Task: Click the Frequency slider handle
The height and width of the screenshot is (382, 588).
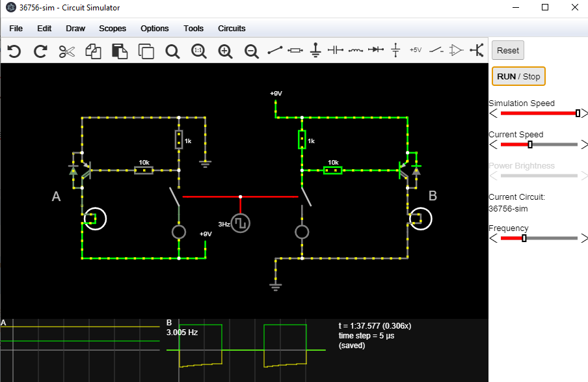Action: [524, 238]
